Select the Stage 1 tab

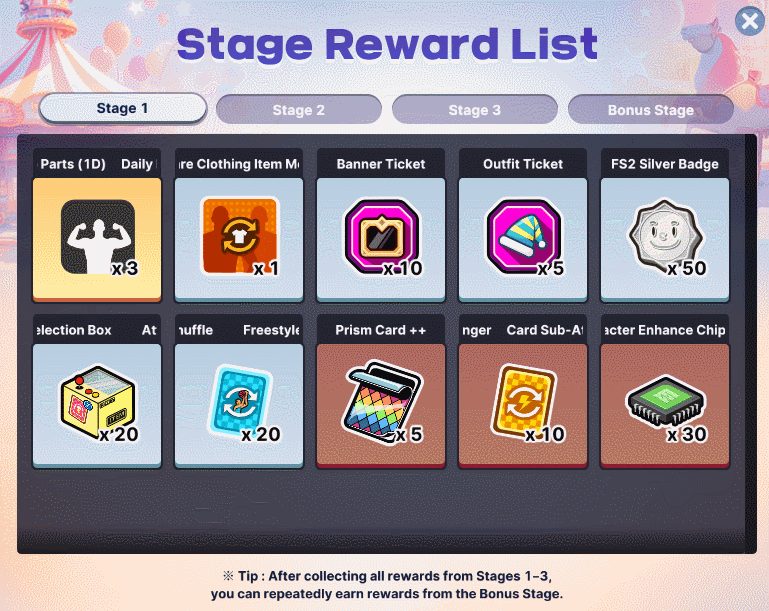pos(123,108)
